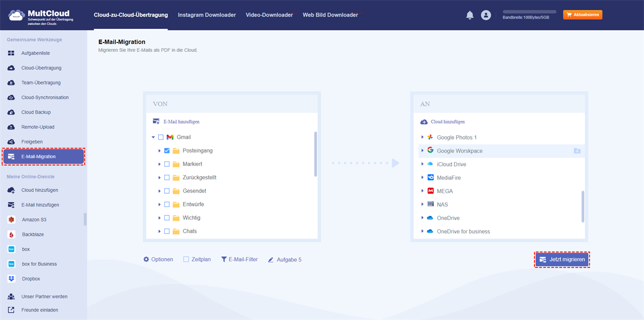Open user account avatar icon
Image resolution: width=644 pixels, height=320 pixels.
[x=486, y=16]
